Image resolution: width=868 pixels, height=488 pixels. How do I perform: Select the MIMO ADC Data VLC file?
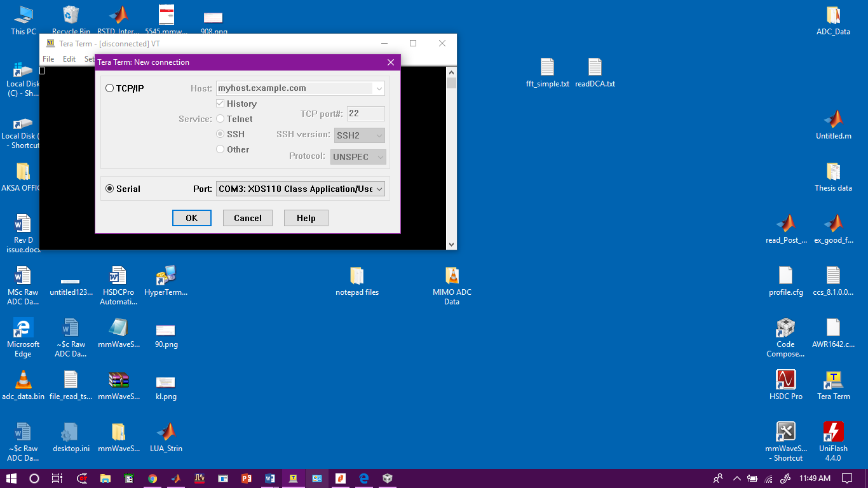pyautogui.click(x=452, y=285)
